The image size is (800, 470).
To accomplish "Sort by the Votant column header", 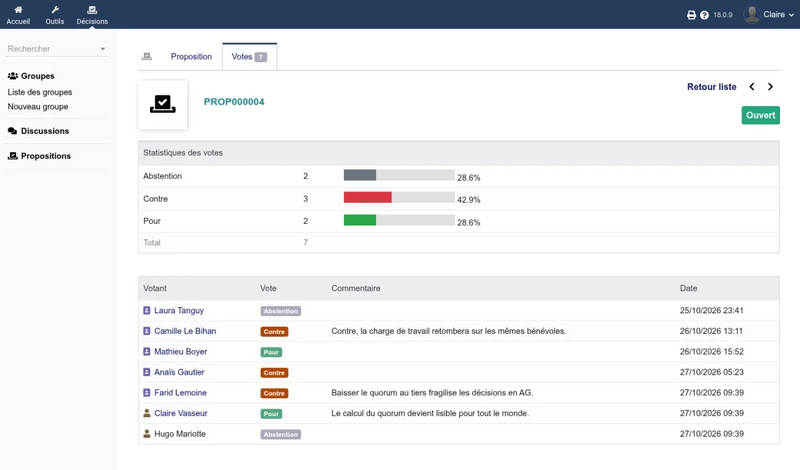I will tap(155, 288).
